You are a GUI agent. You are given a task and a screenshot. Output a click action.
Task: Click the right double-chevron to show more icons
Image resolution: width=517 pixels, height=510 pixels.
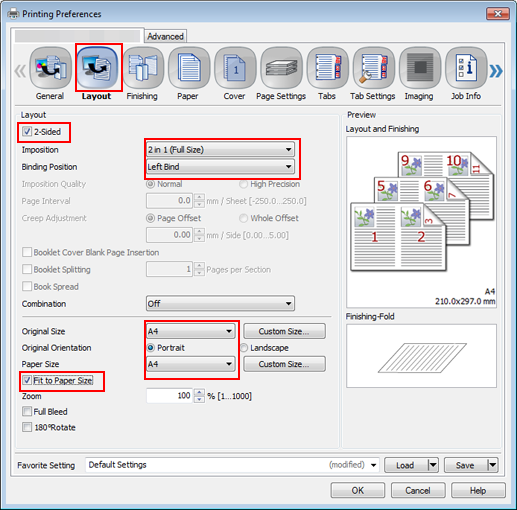(496, 71)
